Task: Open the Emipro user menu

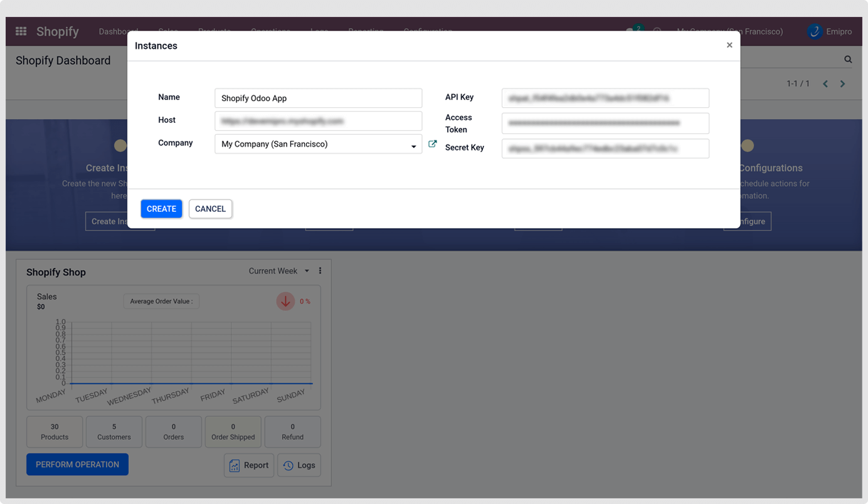Action: pyautogui.click(x=829, y=31)
